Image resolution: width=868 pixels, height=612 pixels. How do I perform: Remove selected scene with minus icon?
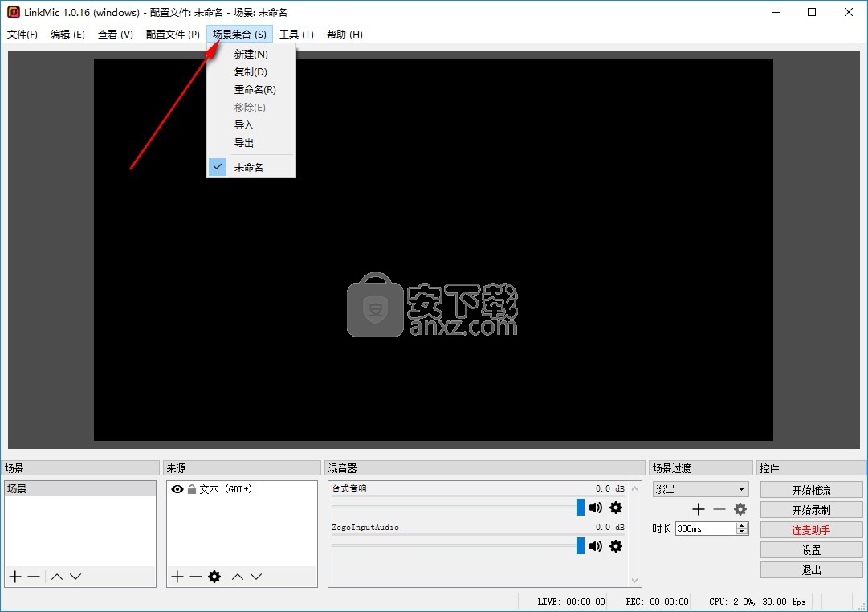[34, 577]
